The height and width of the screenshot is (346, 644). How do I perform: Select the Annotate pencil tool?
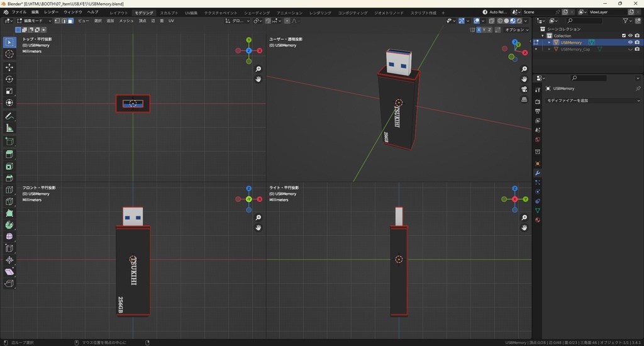tap(9, 116)
